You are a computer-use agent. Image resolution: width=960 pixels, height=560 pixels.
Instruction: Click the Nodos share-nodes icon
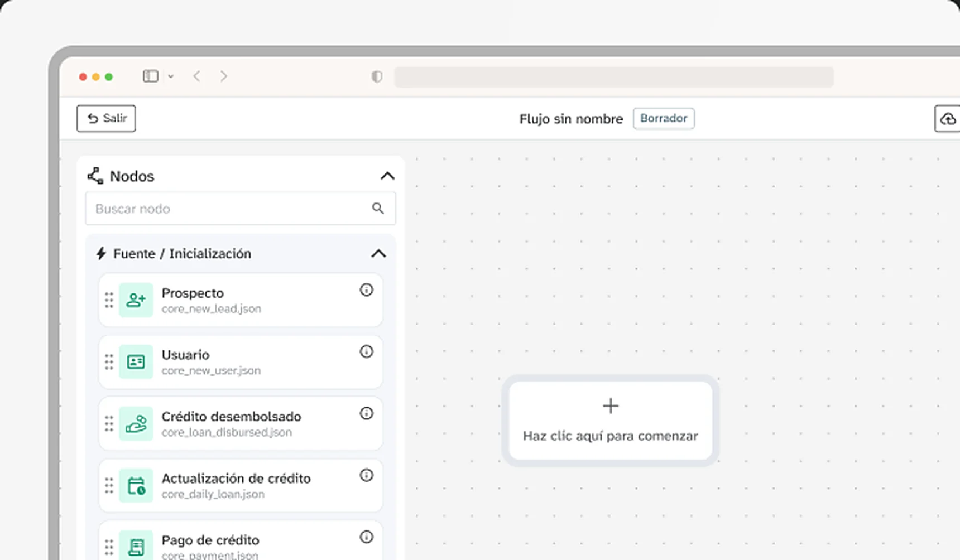tap(95, 176)
